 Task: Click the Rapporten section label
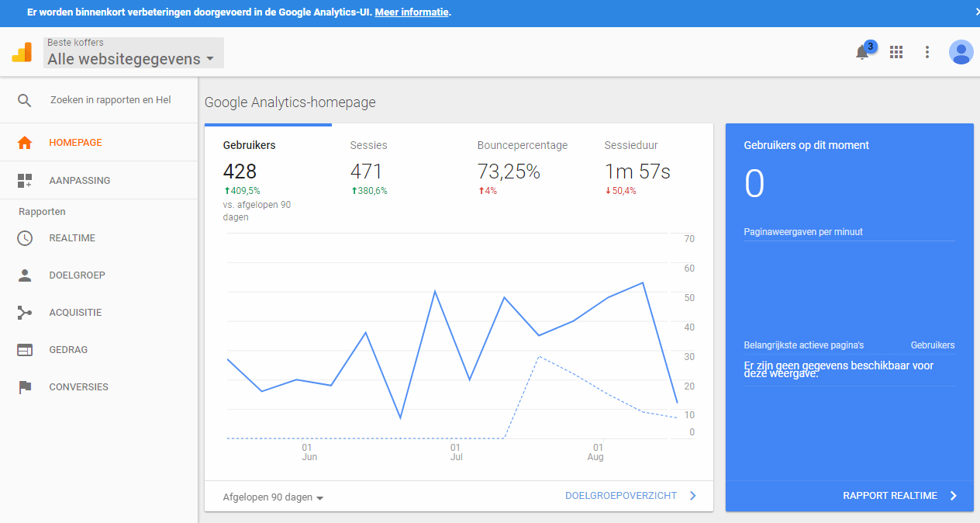click(42, 212)
